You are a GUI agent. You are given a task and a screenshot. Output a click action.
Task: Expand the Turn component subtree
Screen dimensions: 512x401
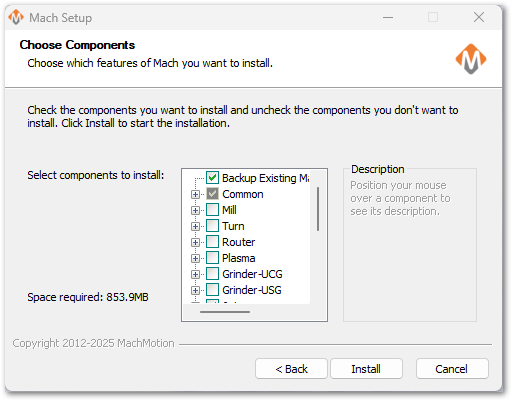coord(195,226)
